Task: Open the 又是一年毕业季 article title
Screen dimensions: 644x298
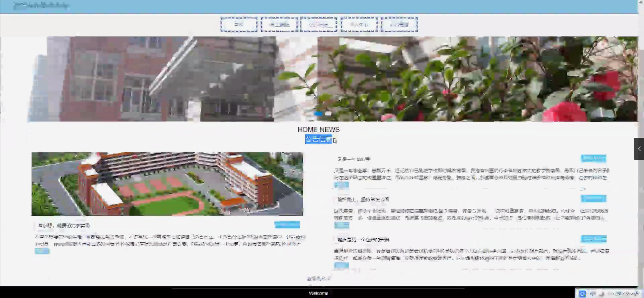Action: pos(354,159)
